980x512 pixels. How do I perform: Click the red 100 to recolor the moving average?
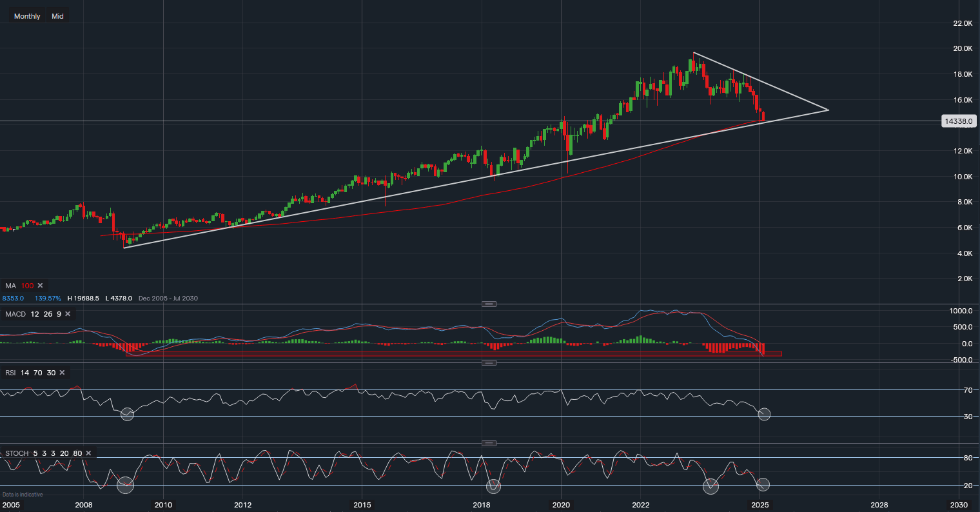click(26, 286)
